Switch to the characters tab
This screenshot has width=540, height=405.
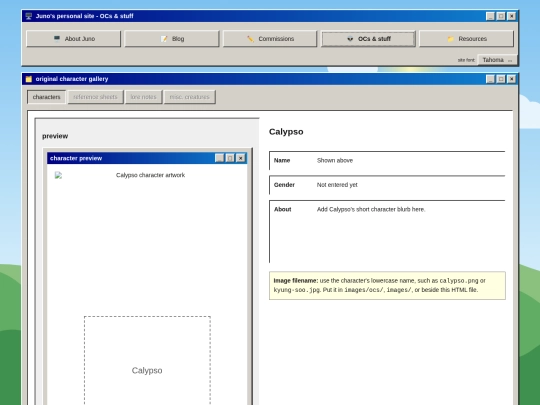point(46,97)
